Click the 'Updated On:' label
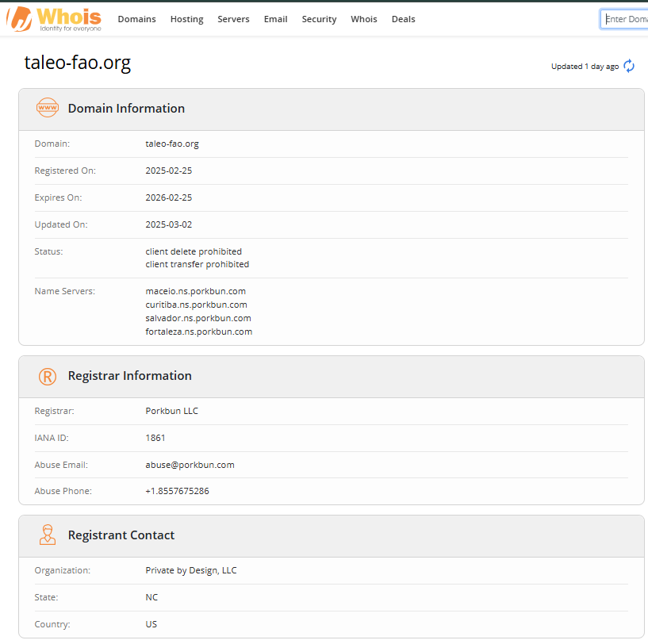The width and height of the screenshot is (648, 644). [x=61, y=224]
